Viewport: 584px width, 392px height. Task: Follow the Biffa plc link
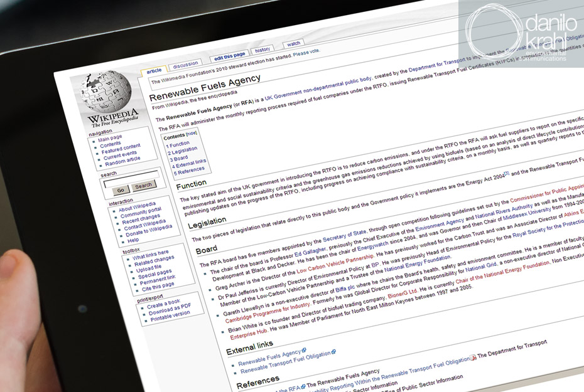[345, 289]
